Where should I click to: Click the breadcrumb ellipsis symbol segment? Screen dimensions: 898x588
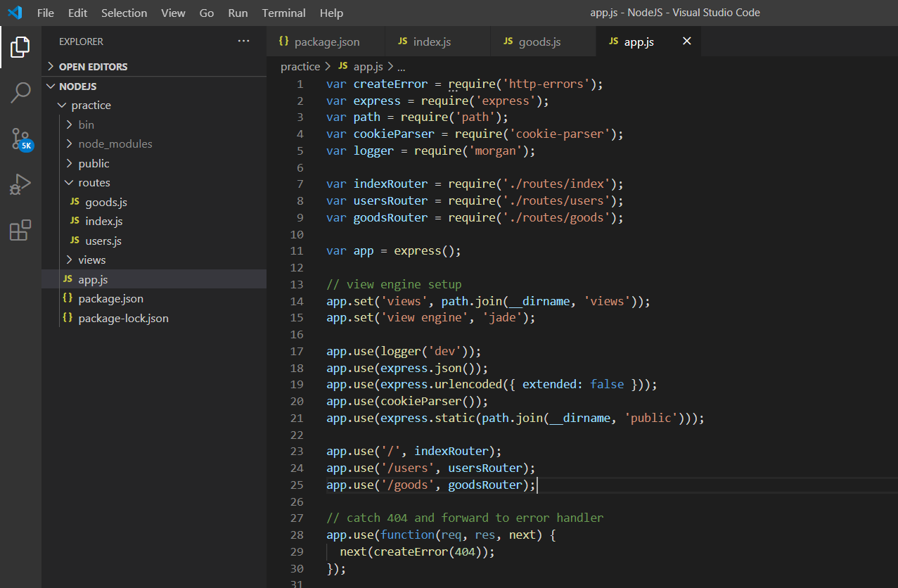pos(402,67)
